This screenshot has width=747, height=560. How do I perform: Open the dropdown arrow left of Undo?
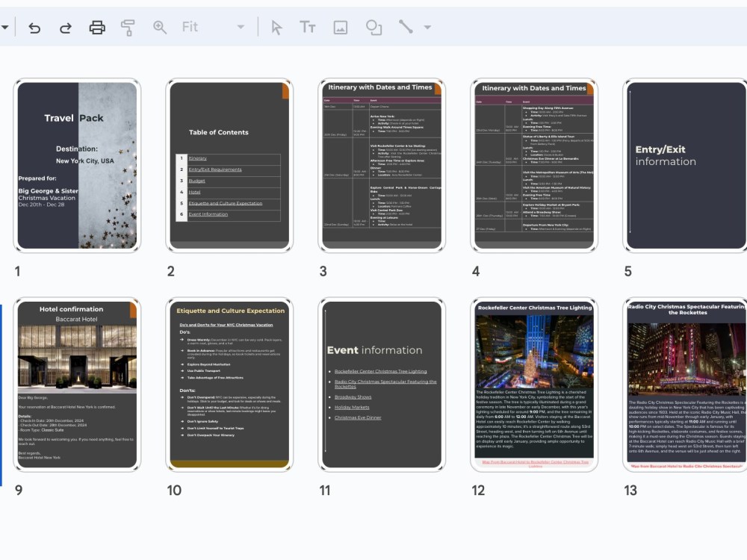coord(4,27)
